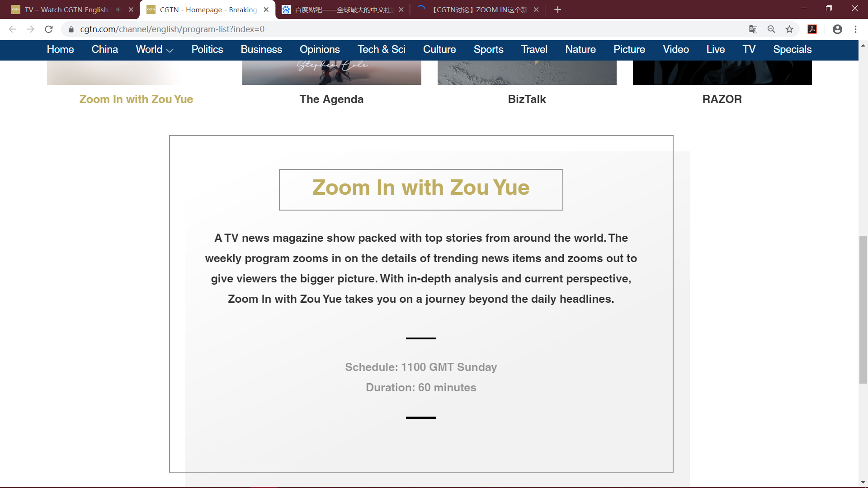This screenshot has width=868, height=488.
Task: Open a new browser tab with plus
Action: [557, 9]
